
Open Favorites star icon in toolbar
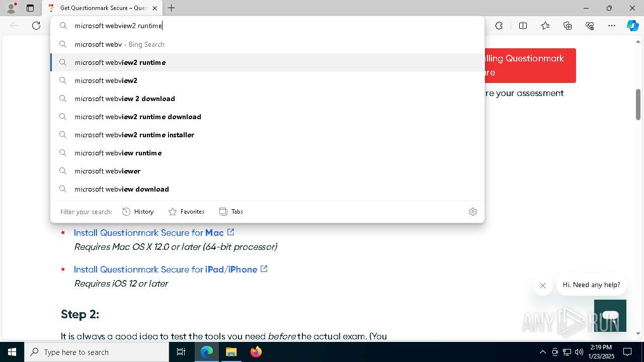pos(545,26)
